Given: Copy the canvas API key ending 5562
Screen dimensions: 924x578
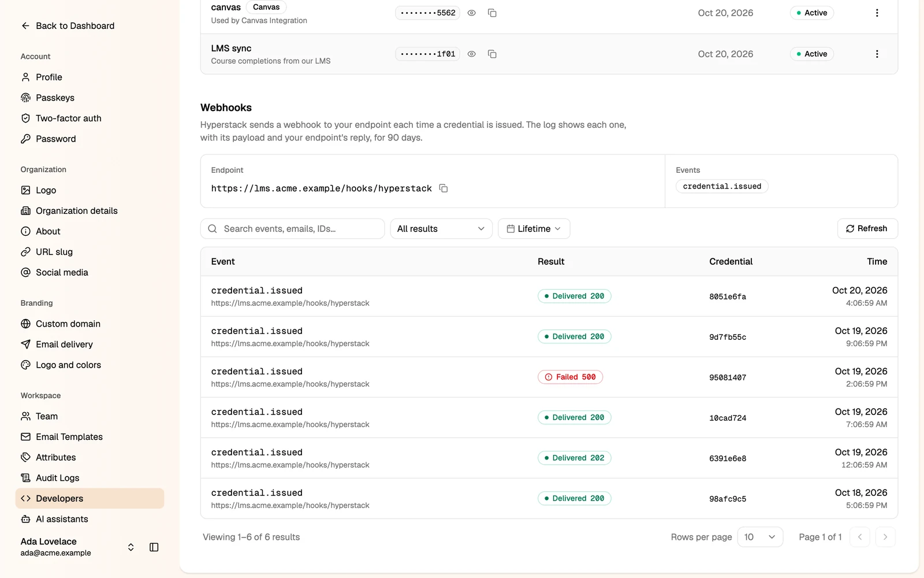Looking at the screenshot, I should pos(492,13).
